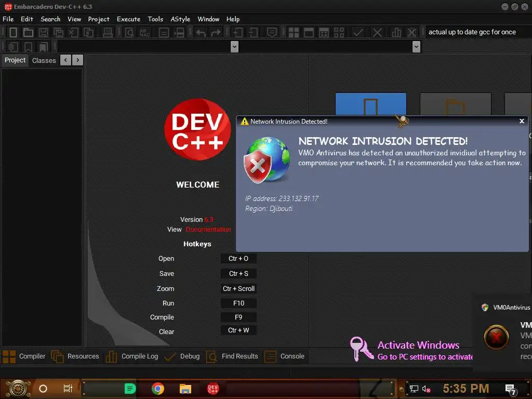Click the Run window toolbar icon
Viewport: 532px width, 399px height.
pos(309,33)
